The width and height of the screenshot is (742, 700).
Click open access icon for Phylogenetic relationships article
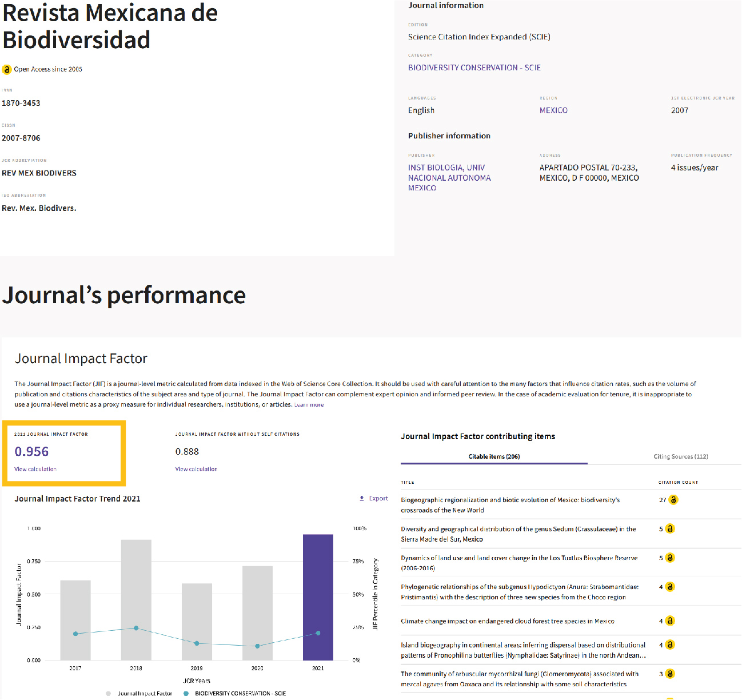pos(670,587)
